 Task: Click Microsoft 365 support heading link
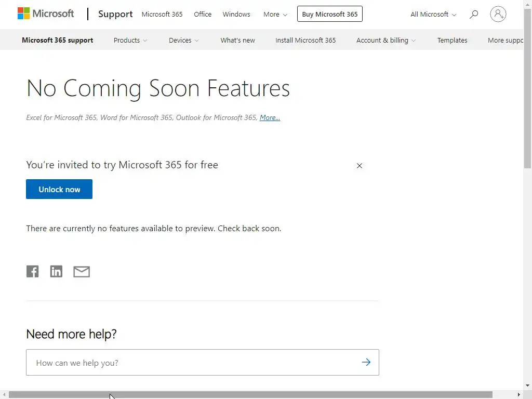[x=57, y=40]
